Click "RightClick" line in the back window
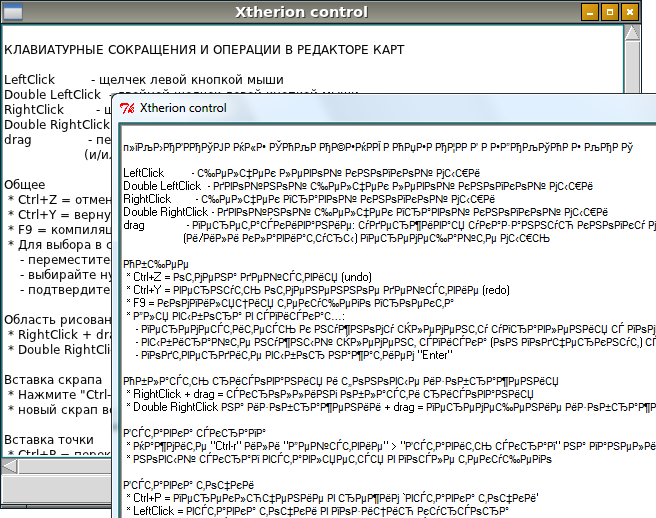 (x=58, y=110)
